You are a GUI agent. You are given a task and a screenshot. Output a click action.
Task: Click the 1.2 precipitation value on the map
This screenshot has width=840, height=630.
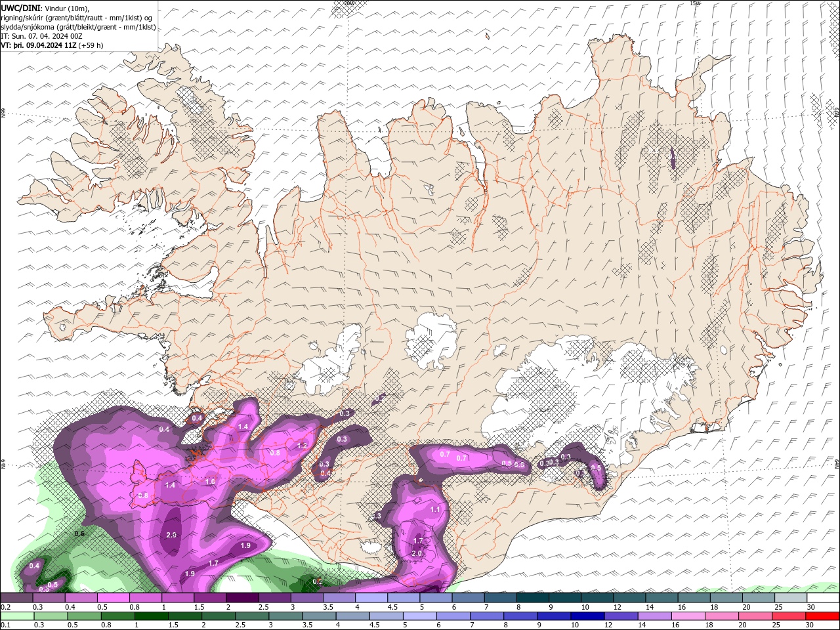(x=303, y=446)
